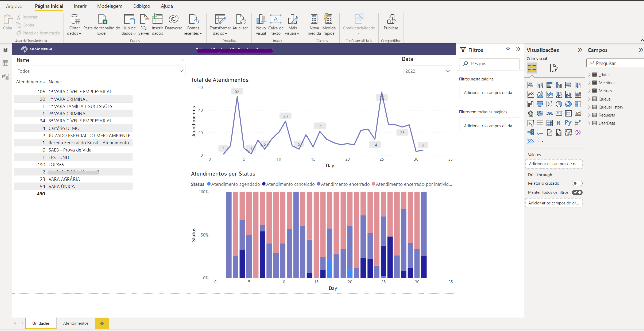Click the Atendimento agendado legend swatch
Viewport: 644px width, 331px height.
click(x=209, y=184)
